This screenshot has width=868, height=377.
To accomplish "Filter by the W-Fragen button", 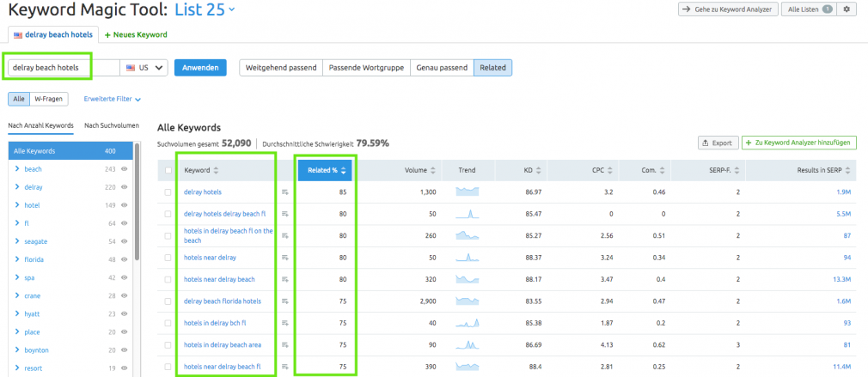I will (48, 99).
